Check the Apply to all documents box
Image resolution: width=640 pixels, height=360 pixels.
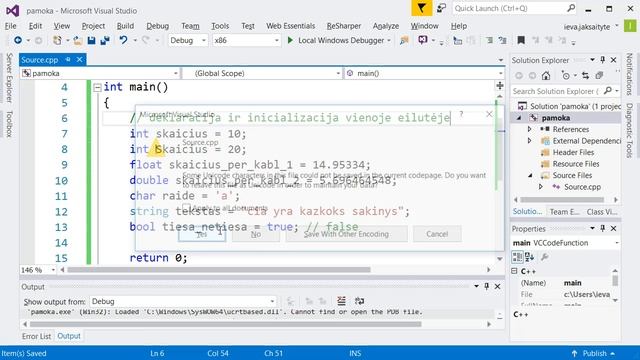(x=186, y=208)
